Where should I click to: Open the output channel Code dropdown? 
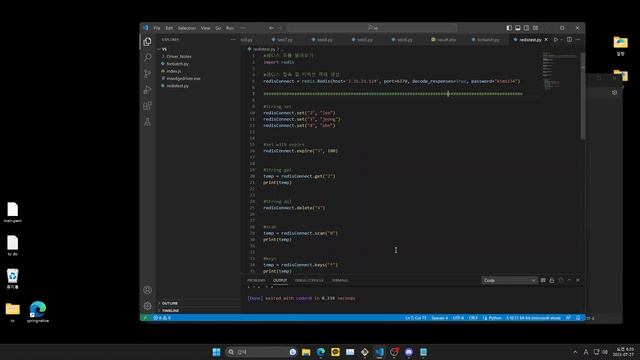point(509,280)
